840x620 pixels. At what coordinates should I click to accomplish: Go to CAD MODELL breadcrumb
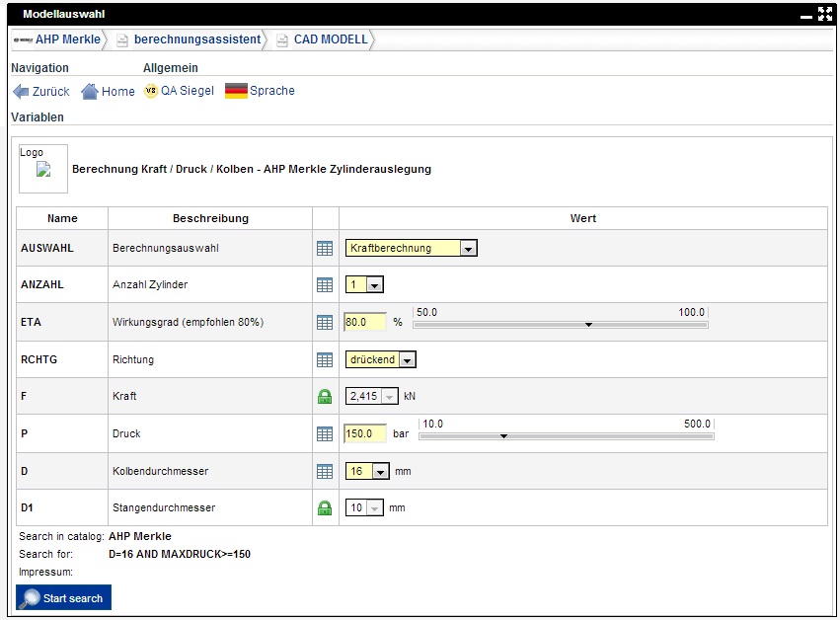331,39
